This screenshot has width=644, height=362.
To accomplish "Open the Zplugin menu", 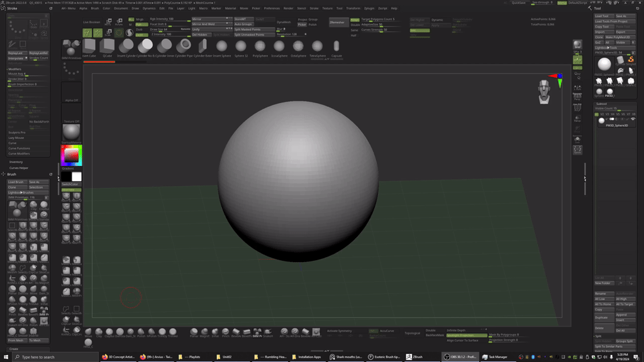I will click(x=369, y=8).
